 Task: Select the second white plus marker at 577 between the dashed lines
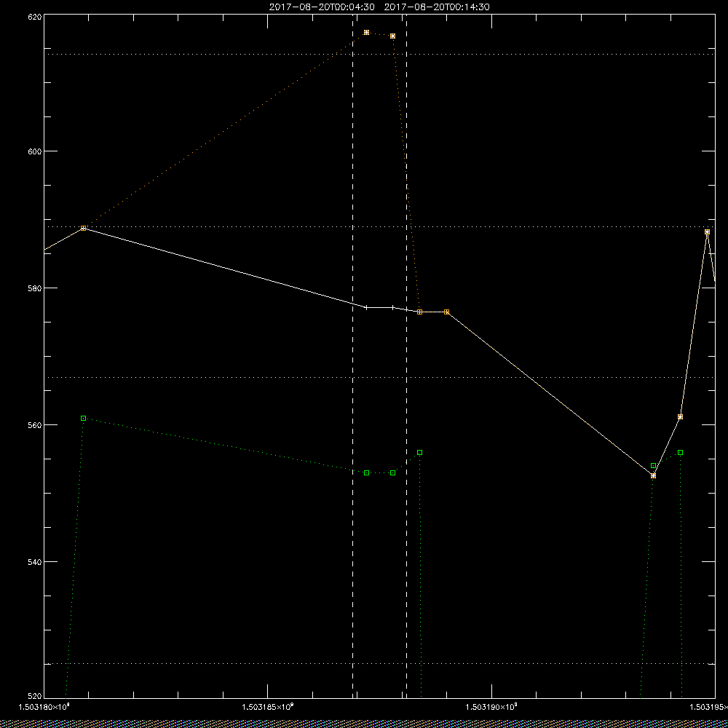393,307
